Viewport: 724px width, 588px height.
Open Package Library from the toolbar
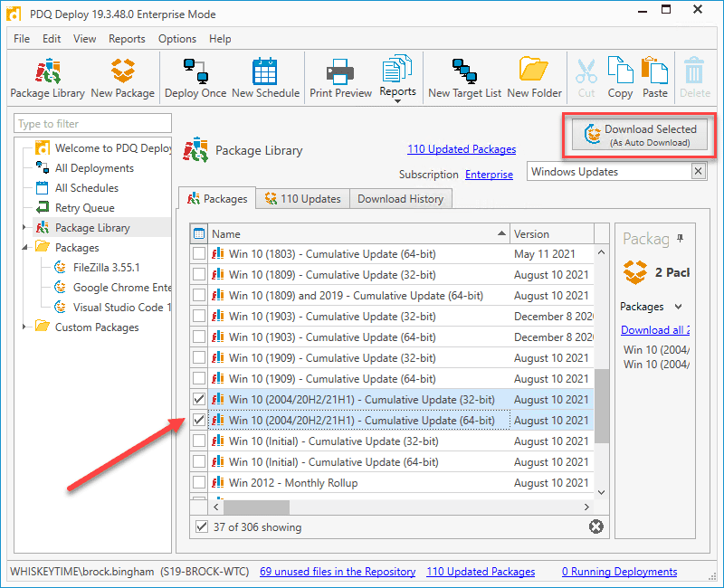pos(48,78)
